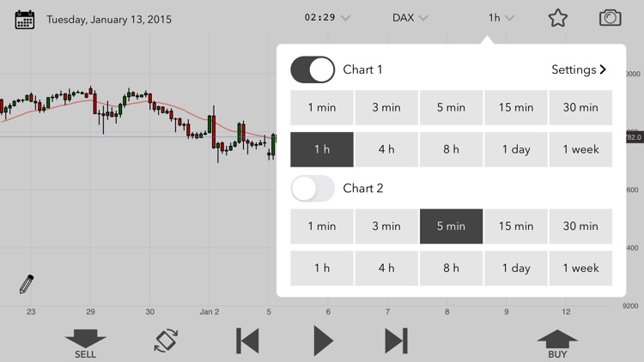Image resolution: width=644 pixels, height=362 pixels.
Task: Turn on the Chart 2 switch
Action: pos(313,189)
